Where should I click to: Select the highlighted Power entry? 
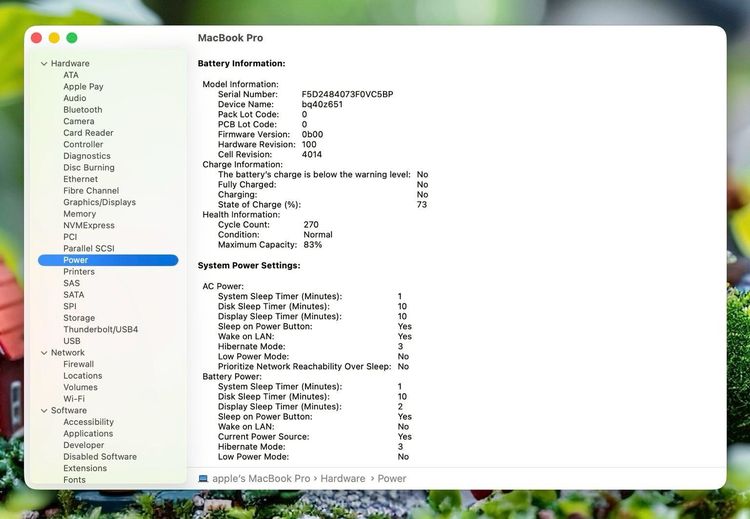point(108,260)
